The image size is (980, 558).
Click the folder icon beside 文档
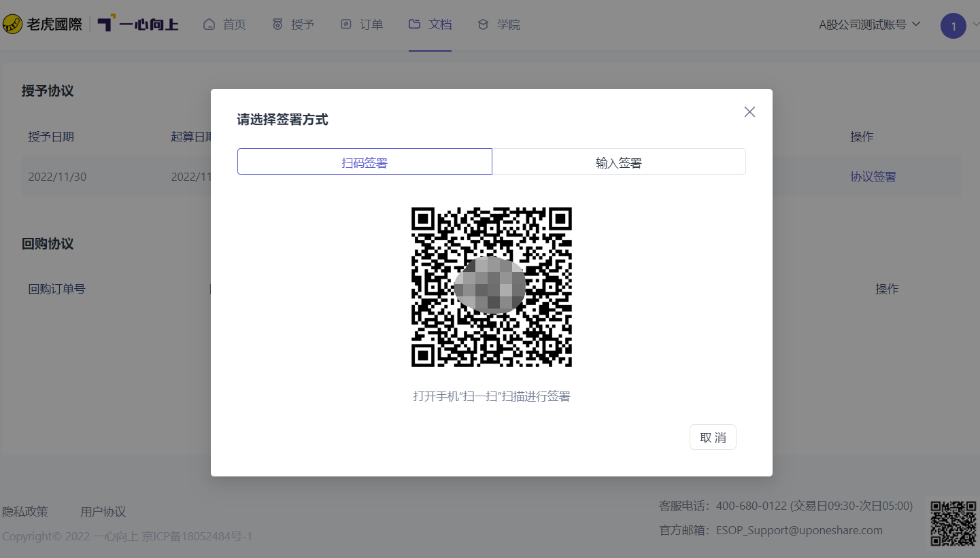tap(414, 24)
